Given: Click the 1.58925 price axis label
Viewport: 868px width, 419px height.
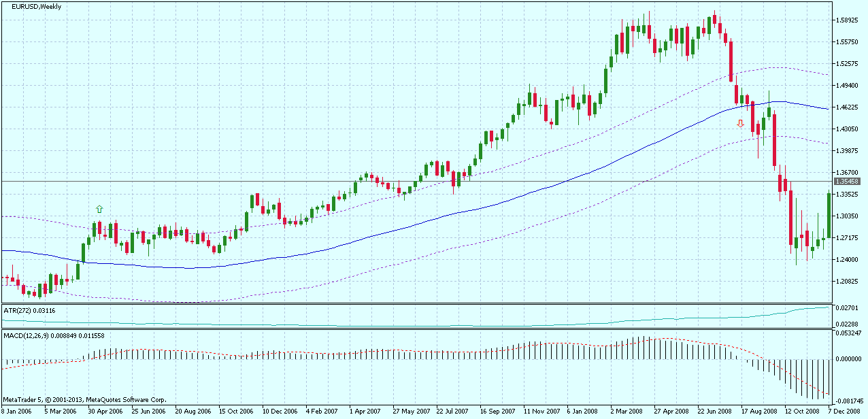Looking at the screenshot, I should pyautogui.click(x=848, y=20).
